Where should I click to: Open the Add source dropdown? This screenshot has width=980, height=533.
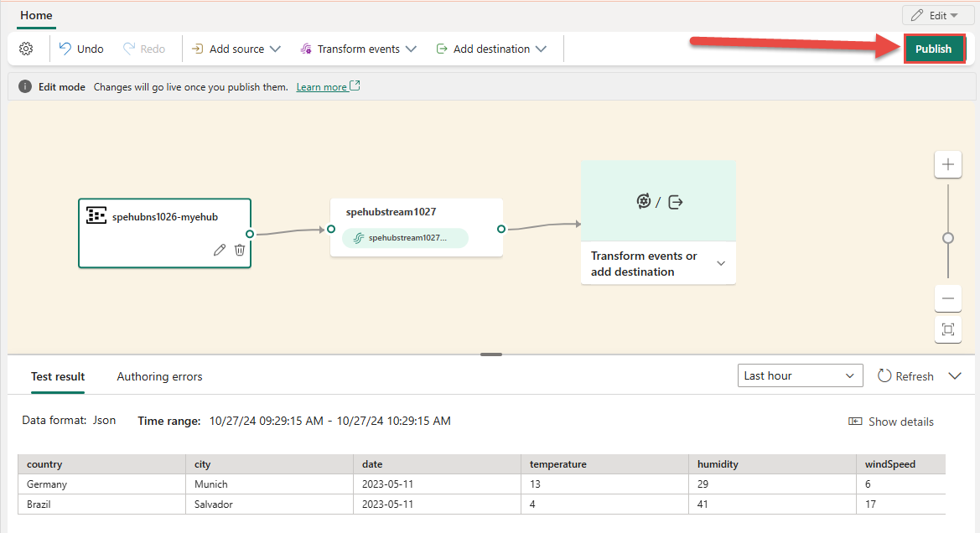click(236, 49)
